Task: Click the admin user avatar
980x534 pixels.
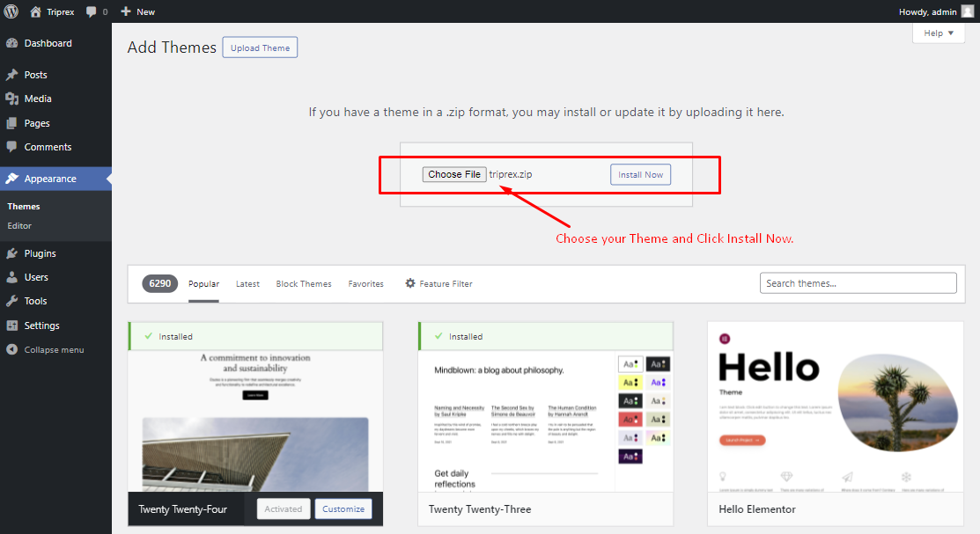Action: click(x=967, y=11)
